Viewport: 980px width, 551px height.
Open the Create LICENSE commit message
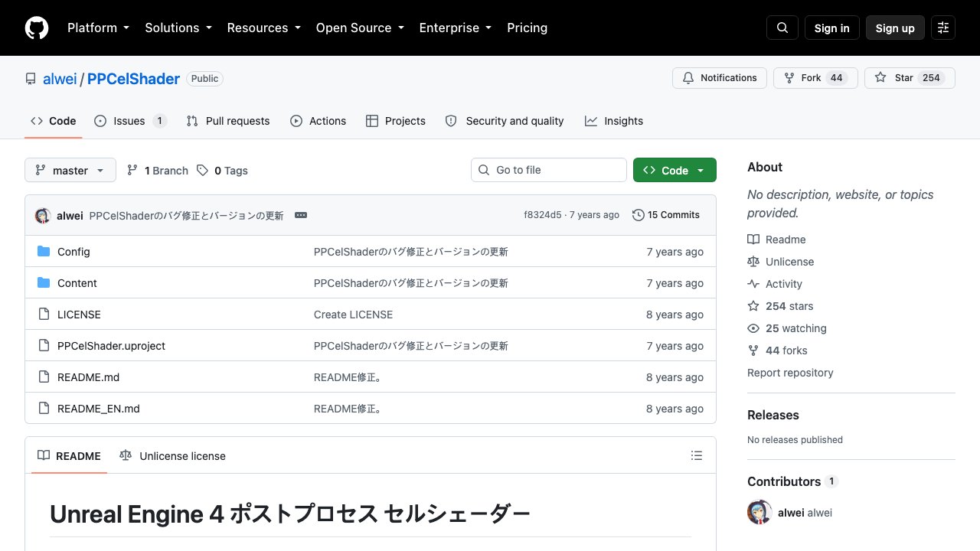(x=353, y=315)
